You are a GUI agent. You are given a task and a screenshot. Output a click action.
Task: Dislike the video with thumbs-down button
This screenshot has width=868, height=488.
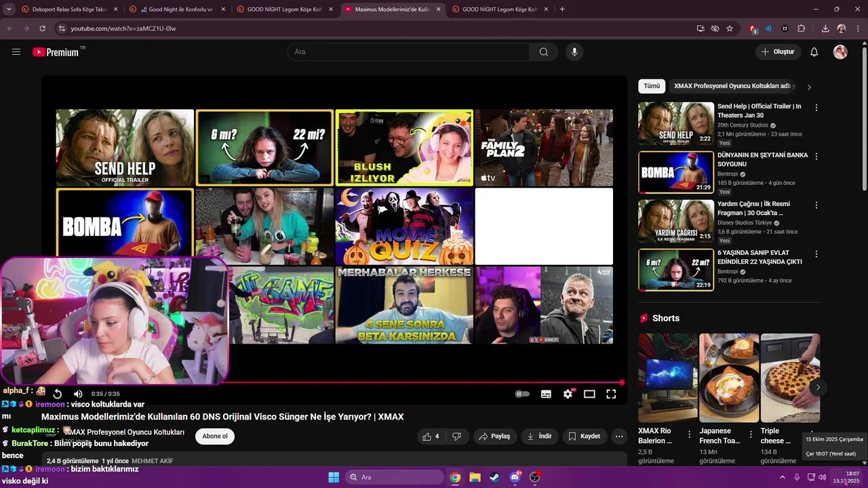pos(456,436)
